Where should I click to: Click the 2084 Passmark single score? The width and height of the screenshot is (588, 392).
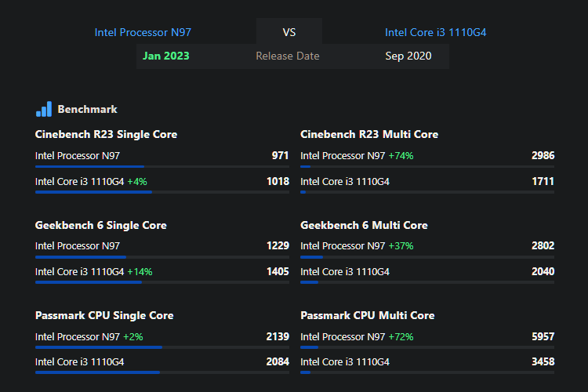(278, 361)
